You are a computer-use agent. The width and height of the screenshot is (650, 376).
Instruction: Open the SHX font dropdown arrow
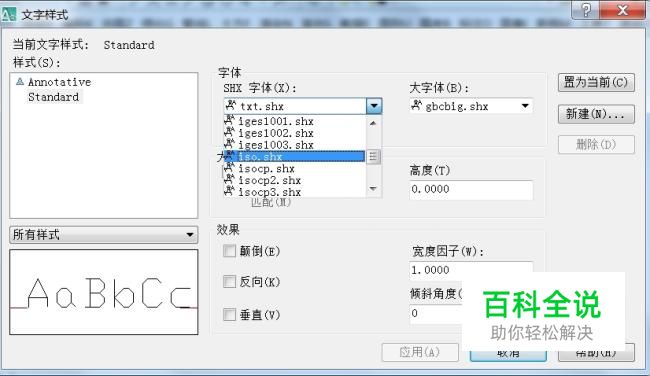click(x=374, y=106)
